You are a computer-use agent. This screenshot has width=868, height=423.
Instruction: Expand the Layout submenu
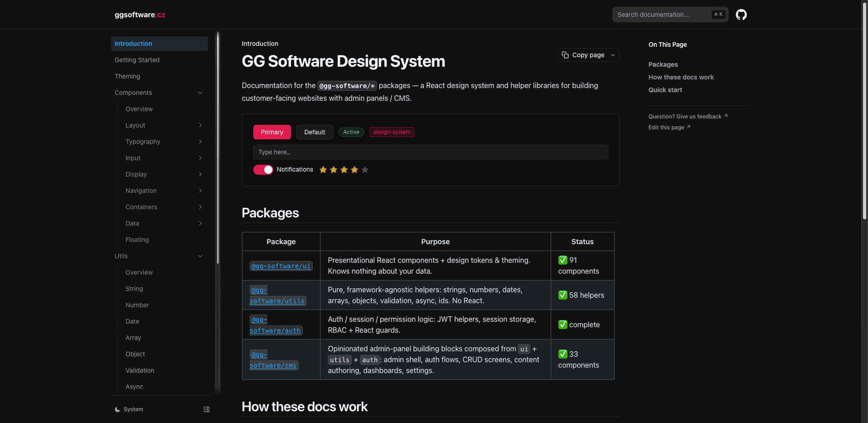200,125
